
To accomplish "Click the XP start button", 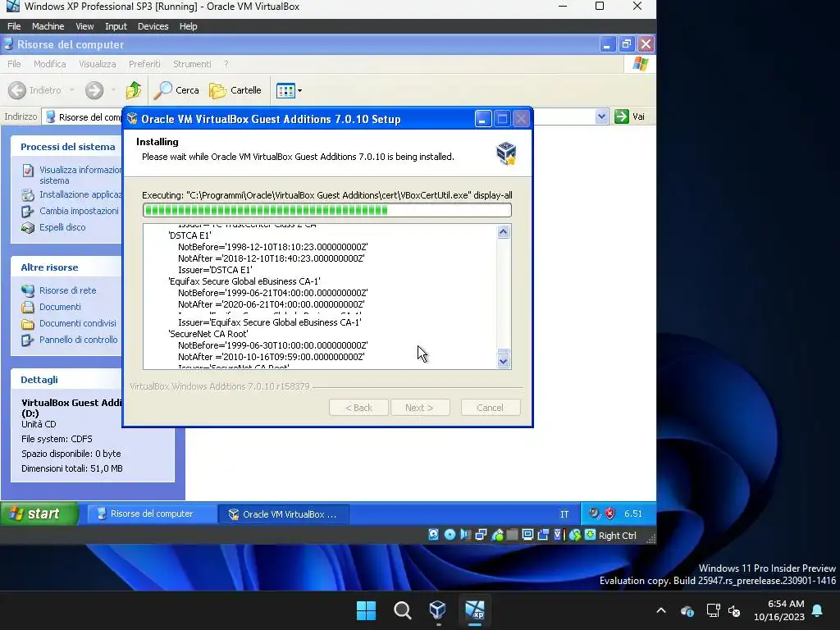I will [x=39, y=514].
